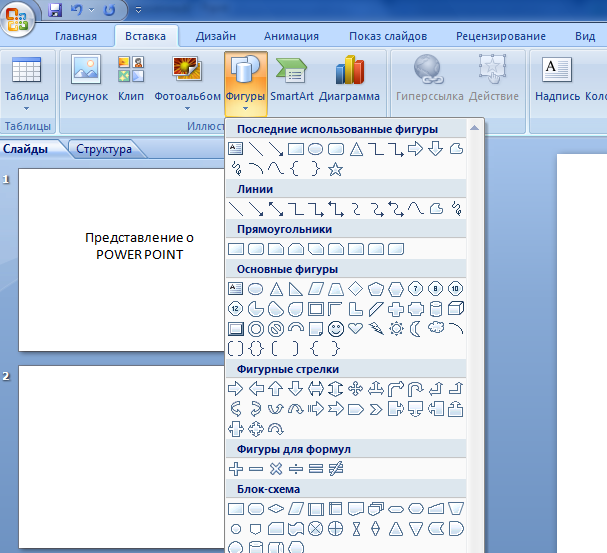
Task: Open the Рецензирование tab
Action: pyautogui.click(x=501, y=36)
